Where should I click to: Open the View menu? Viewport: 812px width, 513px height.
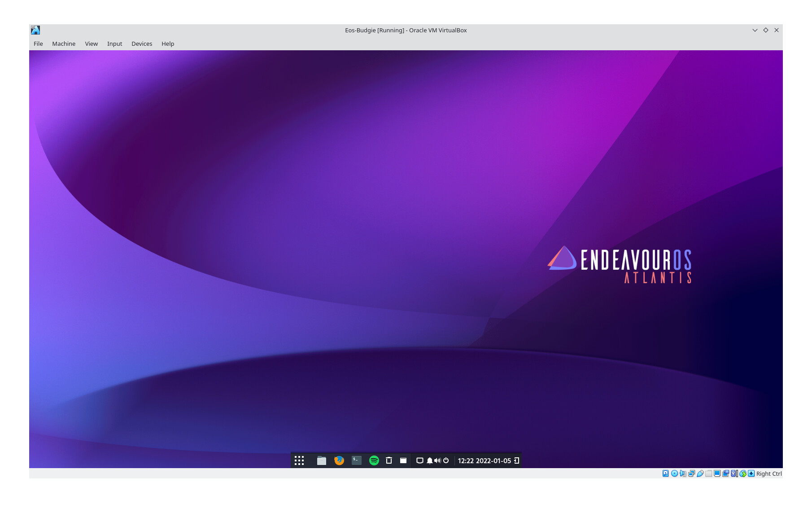pos(92,44)
